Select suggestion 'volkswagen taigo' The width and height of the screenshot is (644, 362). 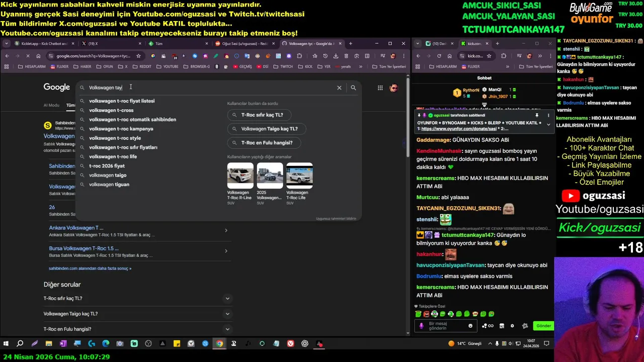click(108, 175)
